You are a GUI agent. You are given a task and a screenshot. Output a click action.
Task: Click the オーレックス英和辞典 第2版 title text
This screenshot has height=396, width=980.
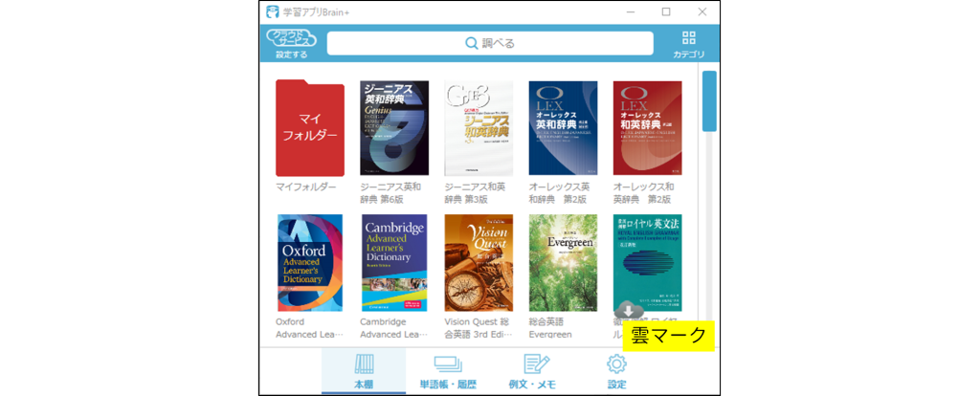pyautogui.click(x=559, y=193)
